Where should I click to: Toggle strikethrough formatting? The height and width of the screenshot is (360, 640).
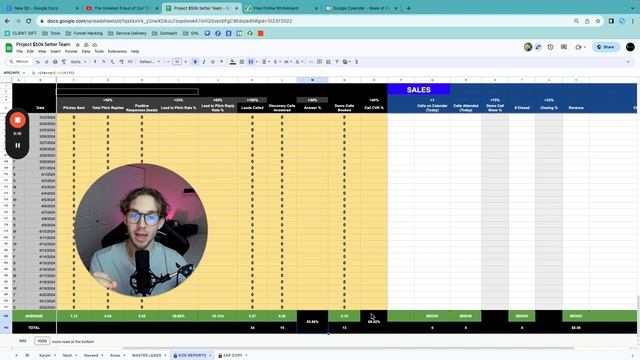pyautogui.click(x=213, y=62)
